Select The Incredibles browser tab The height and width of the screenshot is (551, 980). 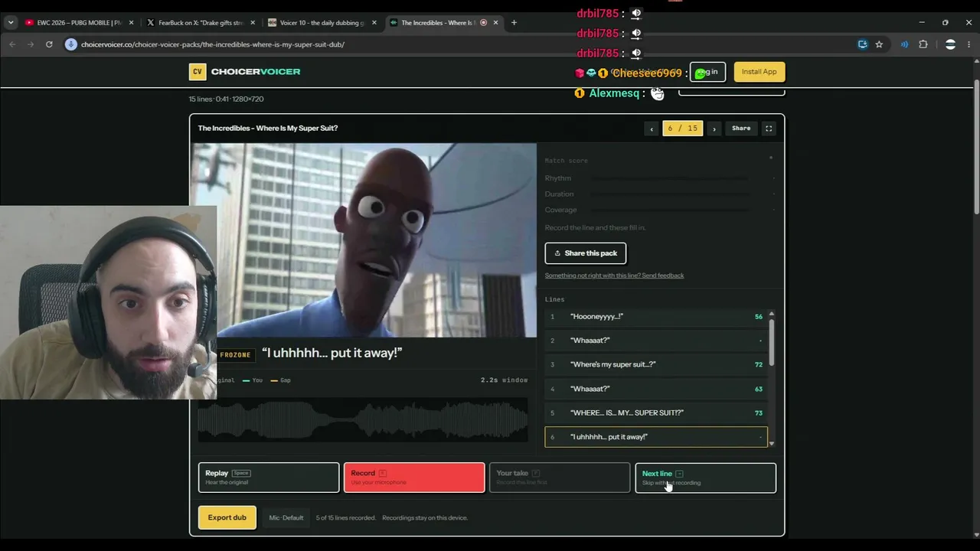[444, 23]
